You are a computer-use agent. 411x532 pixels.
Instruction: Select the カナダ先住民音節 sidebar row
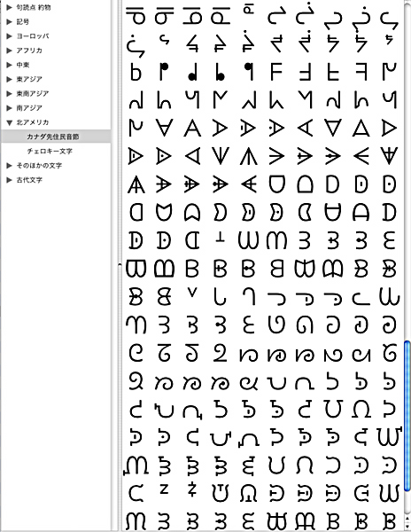coord(56,137)
